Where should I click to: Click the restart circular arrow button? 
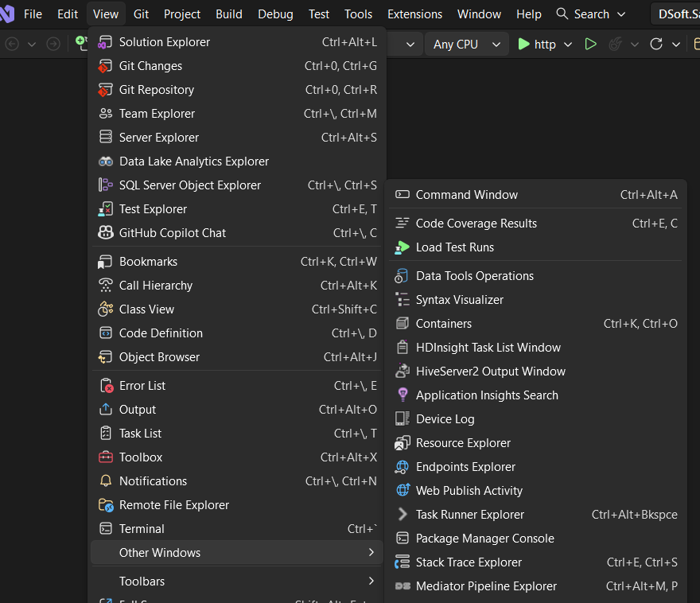(656, 45)
